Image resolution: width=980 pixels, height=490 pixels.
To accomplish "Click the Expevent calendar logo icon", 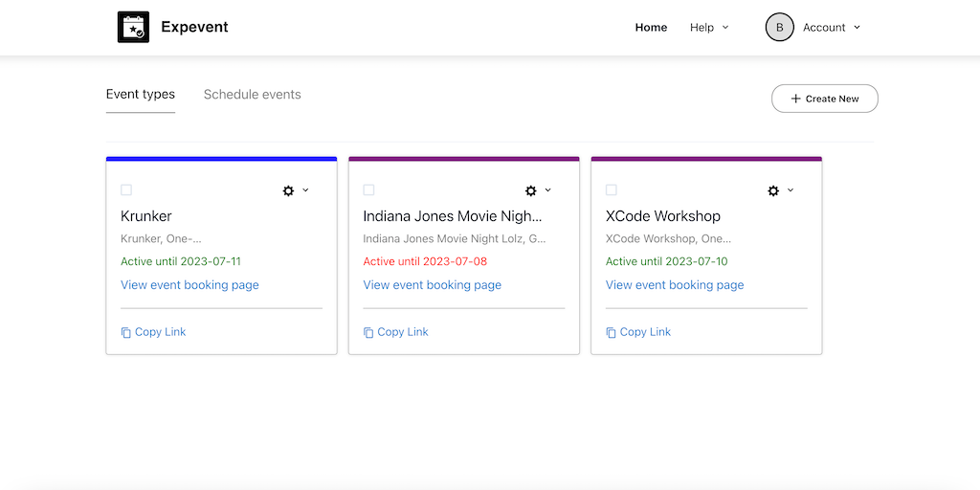I will [133, 27].
